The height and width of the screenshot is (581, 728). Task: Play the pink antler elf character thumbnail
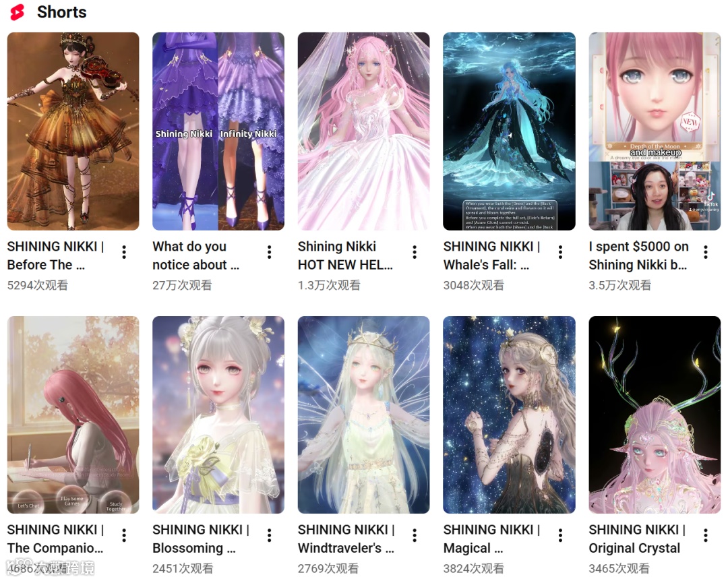(x=655, y=415)
